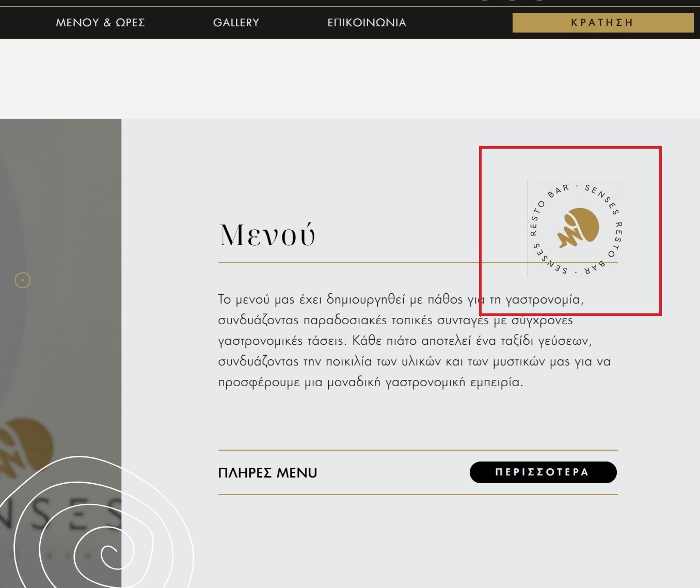The image size is (700, 588).
Task: Click the black ΠΕΡΙΣΣΟΤΕΡΑ button
Action: coord(543,472)
